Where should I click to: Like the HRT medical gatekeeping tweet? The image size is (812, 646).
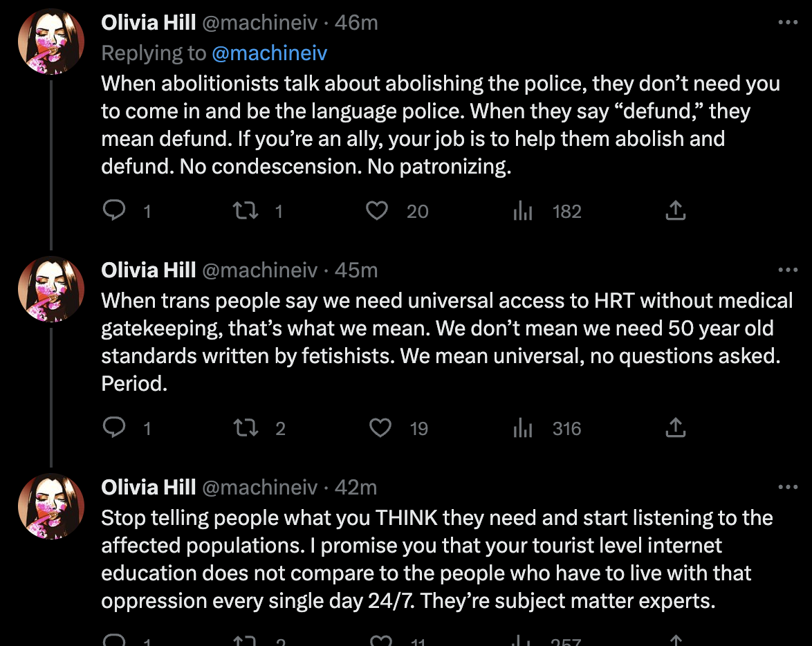[380, 429]
